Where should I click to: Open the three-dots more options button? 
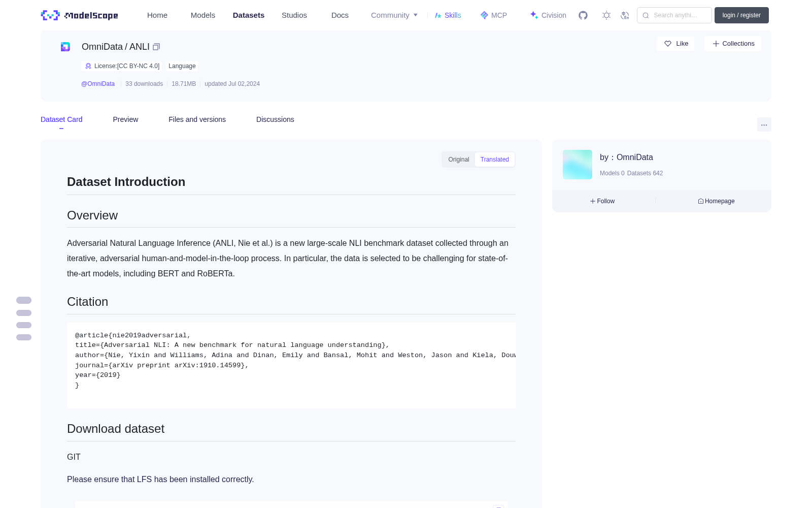click(764, 124)
